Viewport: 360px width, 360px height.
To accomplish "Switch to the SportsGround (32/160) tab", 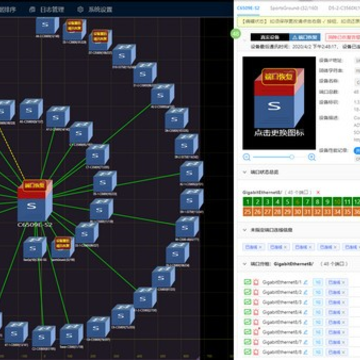I will [x=294, y=8].
